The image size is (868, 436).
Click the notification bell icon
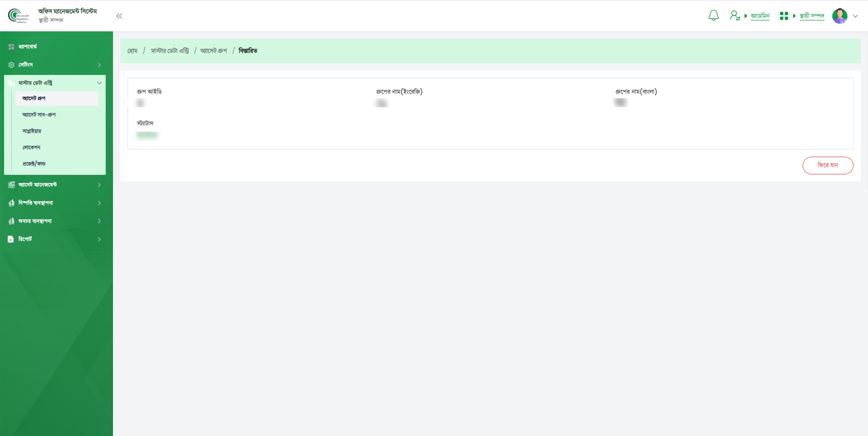pos(713,16)
